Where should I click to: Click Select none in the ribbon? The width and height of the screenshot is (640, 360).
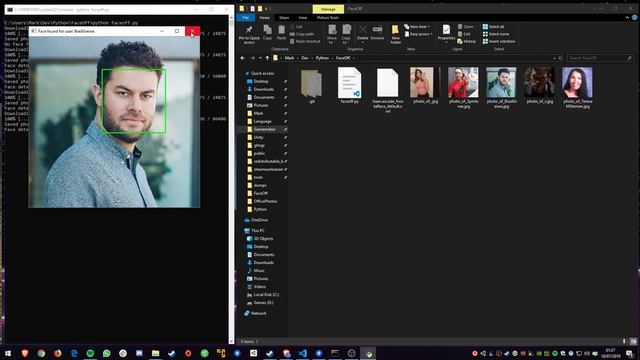(496, 34)
